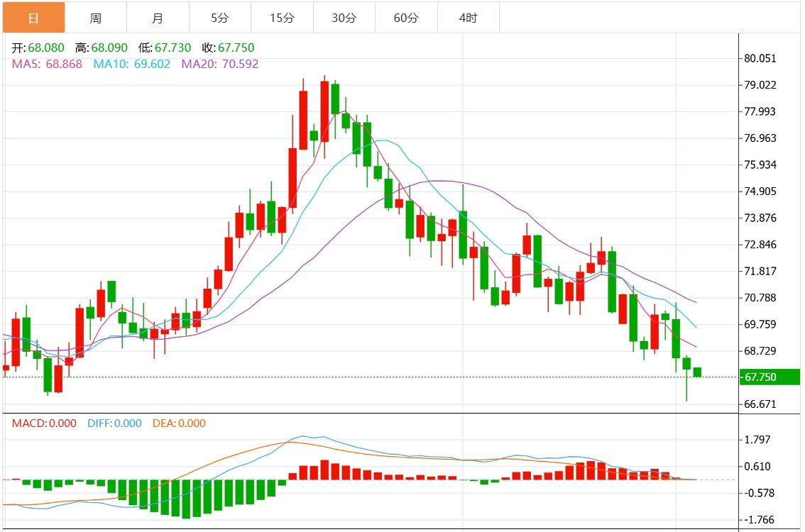
Task: Open the 60分 timeframe tab
Action: [407, 18]
